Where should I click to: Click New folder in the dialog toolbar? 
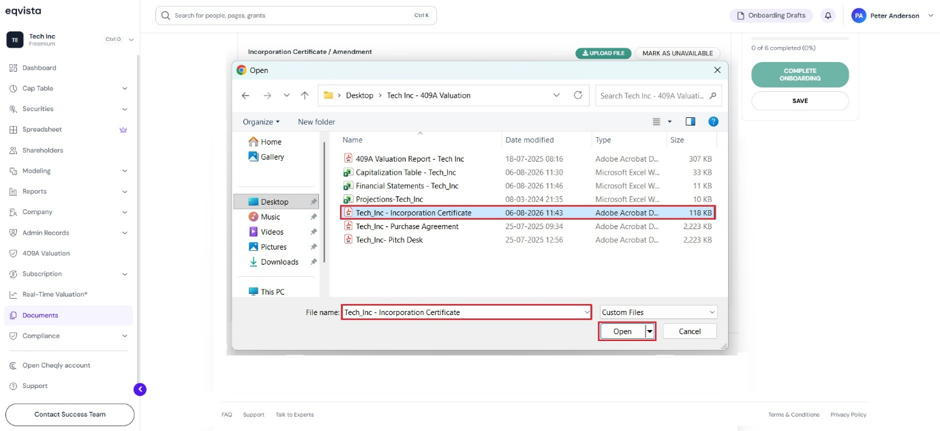pyautogui.click(x=317, y=122)
